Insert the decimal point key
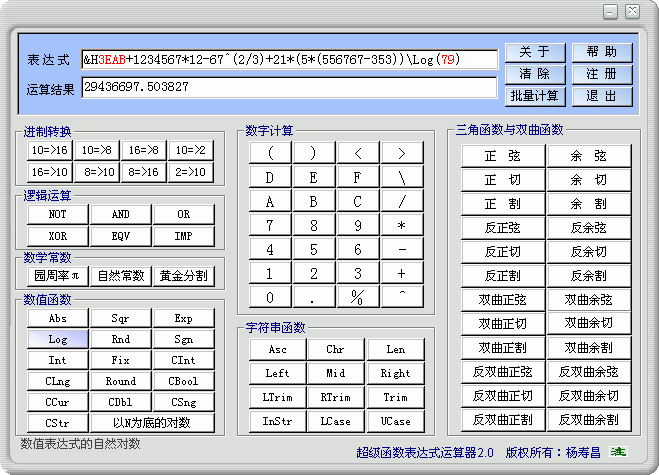The image size is (659, 475). [314, 297]
